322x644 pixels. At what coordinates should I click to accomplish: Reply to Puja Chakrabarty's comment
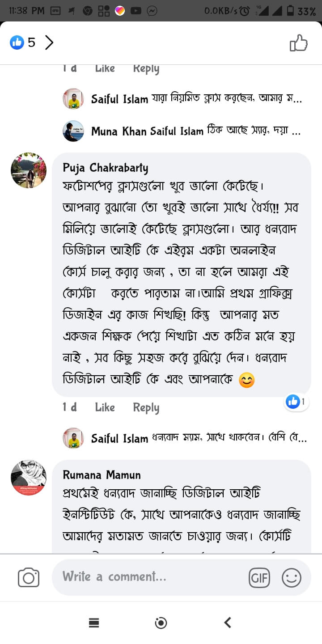tap(146, 407)
